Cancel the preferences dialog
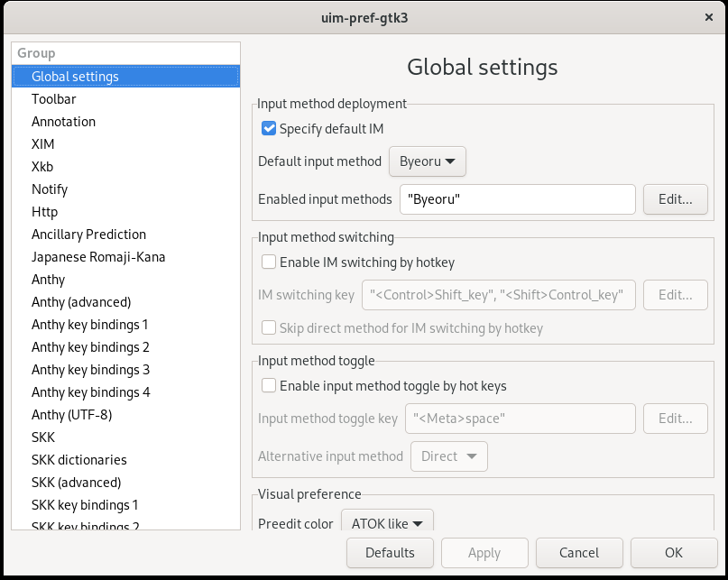The image size is (728, 580). tap(578, 553)
